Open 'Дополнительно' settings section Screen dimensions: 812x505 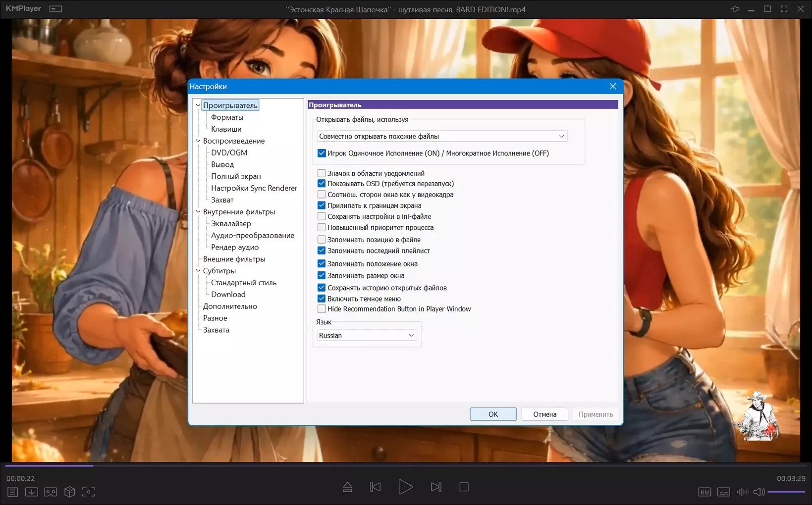[230, 306]
